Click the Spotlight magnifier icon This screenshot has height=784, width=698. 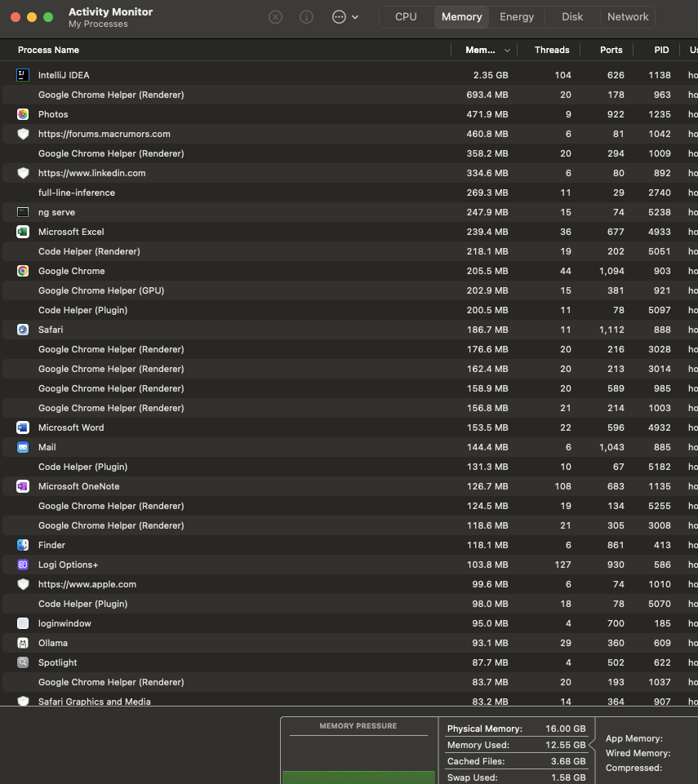click(23, 662)
